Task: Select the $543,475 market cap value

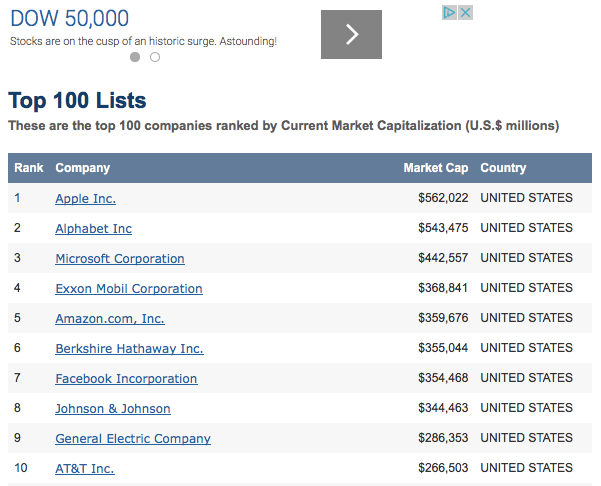Action: [443, 228]
